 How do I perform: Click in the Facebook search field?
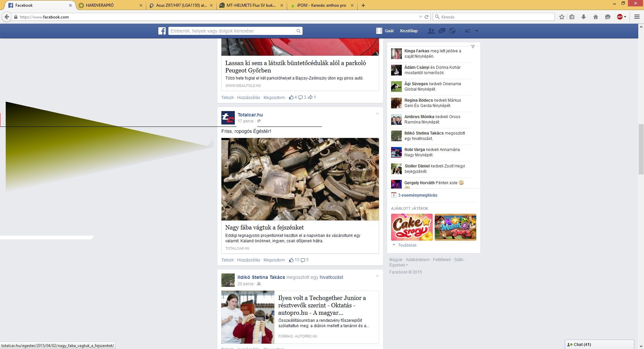click(231, 31)
